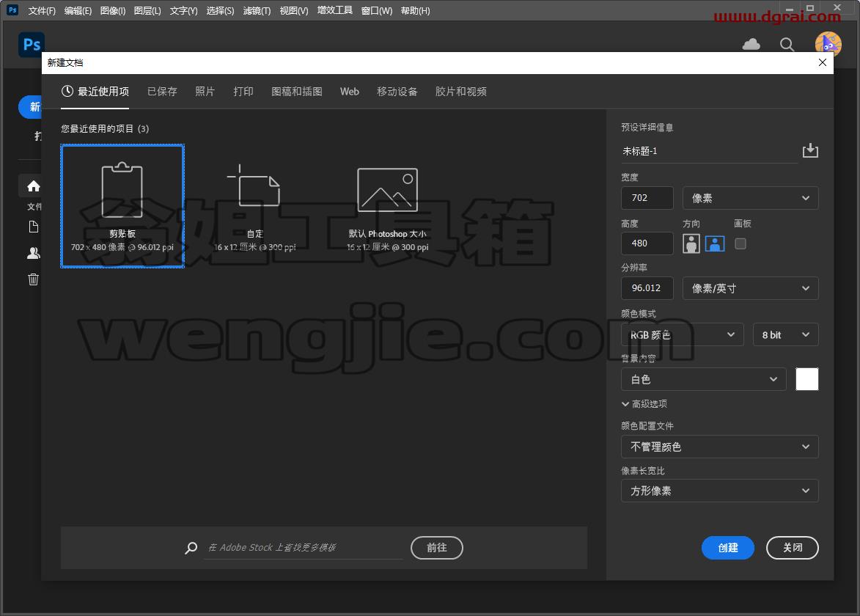Open the 文件(F) menu
Image resolution: width=860 pixels, height=616 pixels.
42,10
